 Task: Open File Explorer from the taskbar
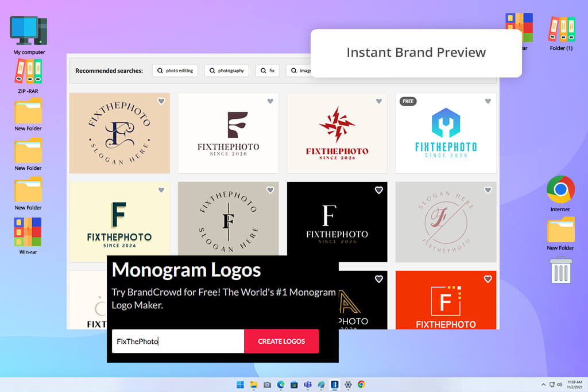click(x=254, y=385)
